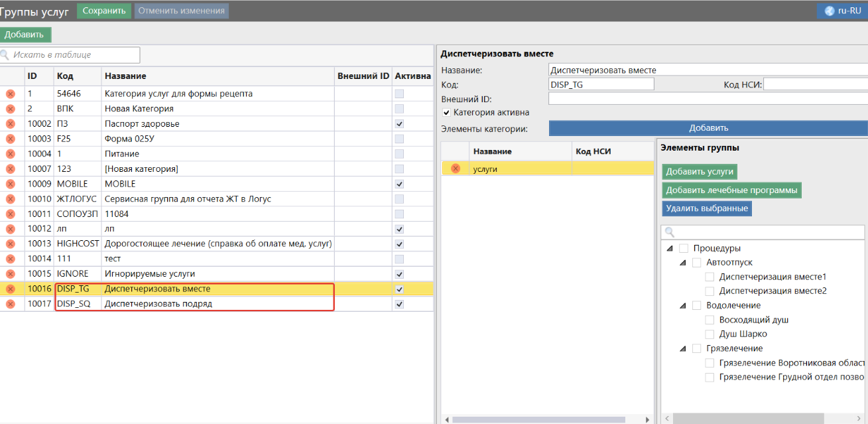Delete the DISP_SQ row using its red icon
The width and height of the screenshot is (868, 424).
pyautogui.click(x=11, y=304)
